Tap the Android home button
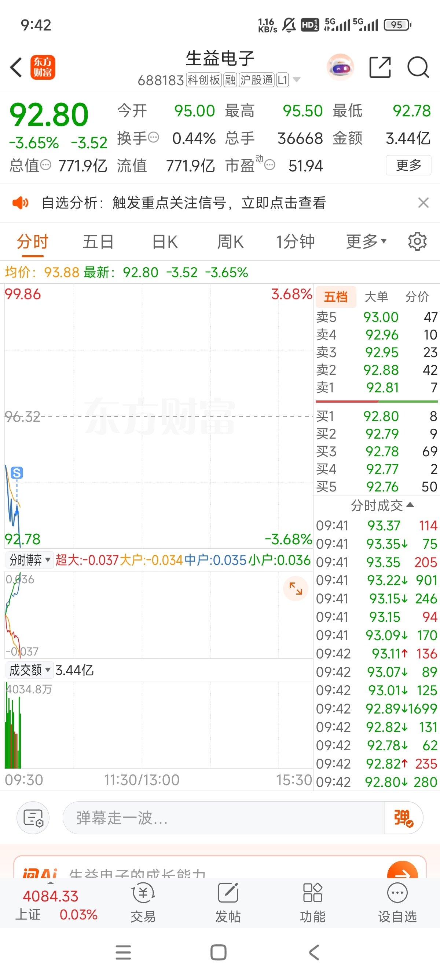This screenshot has width=440, height=980. point(219,952)
